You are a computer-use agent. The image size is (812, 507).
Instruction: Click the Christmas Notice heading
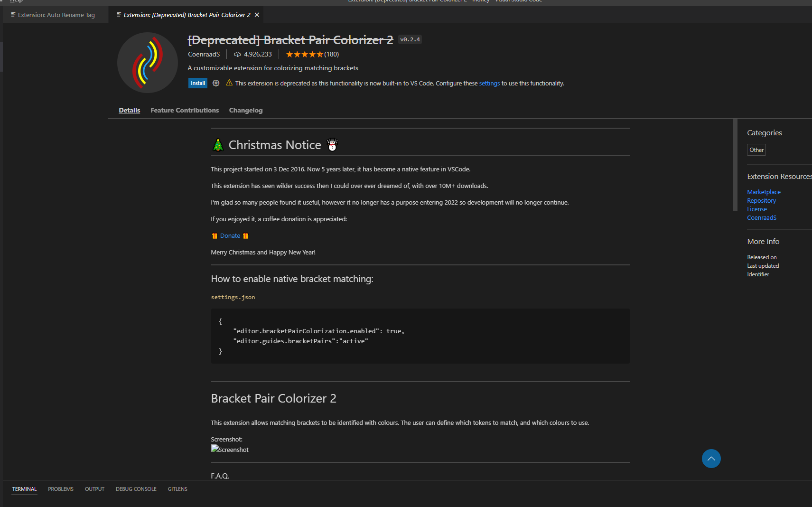point(275,145)
